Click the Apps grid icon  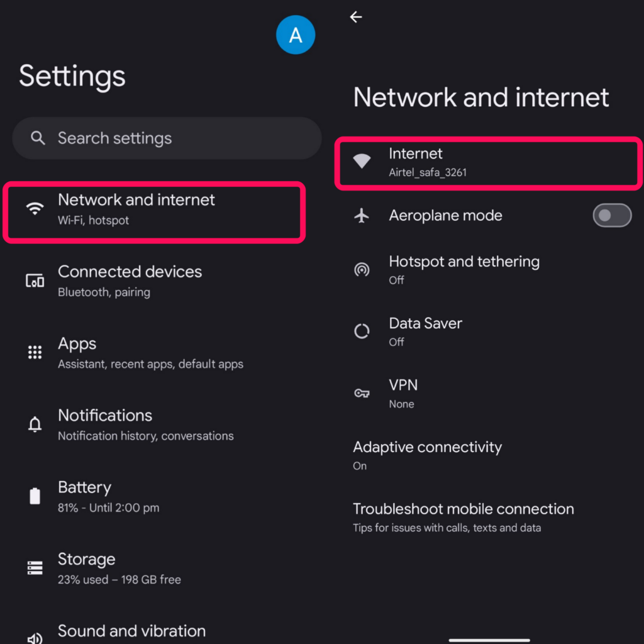coord(35,352)
